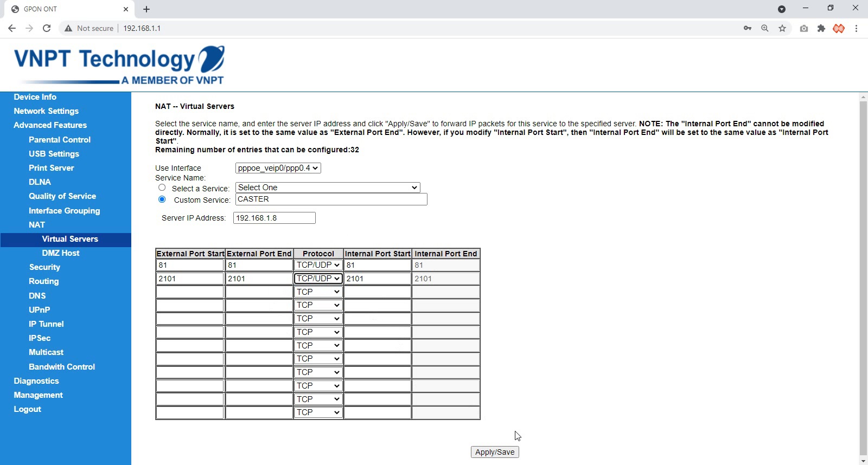Click the browser reload page icon
This screenshot has height=465, width=868.
47,28
